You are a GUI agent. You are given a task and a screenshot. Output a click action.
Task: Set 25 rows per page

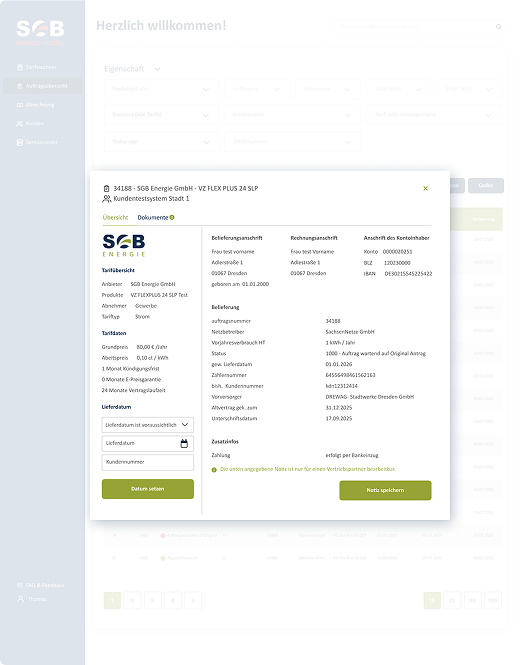(452, 601)
